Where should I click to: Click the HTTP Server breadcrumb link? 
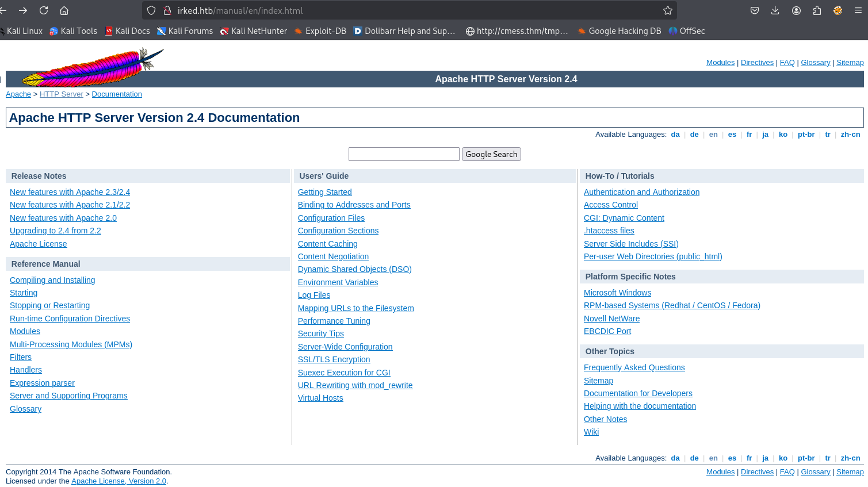click(x=62, y=94)
